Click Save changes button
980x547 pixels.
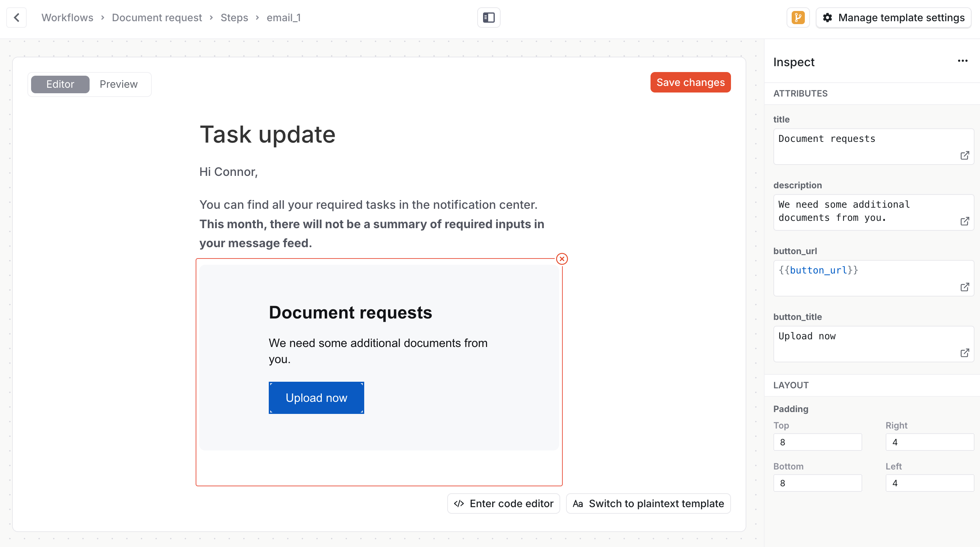point(691,82)
